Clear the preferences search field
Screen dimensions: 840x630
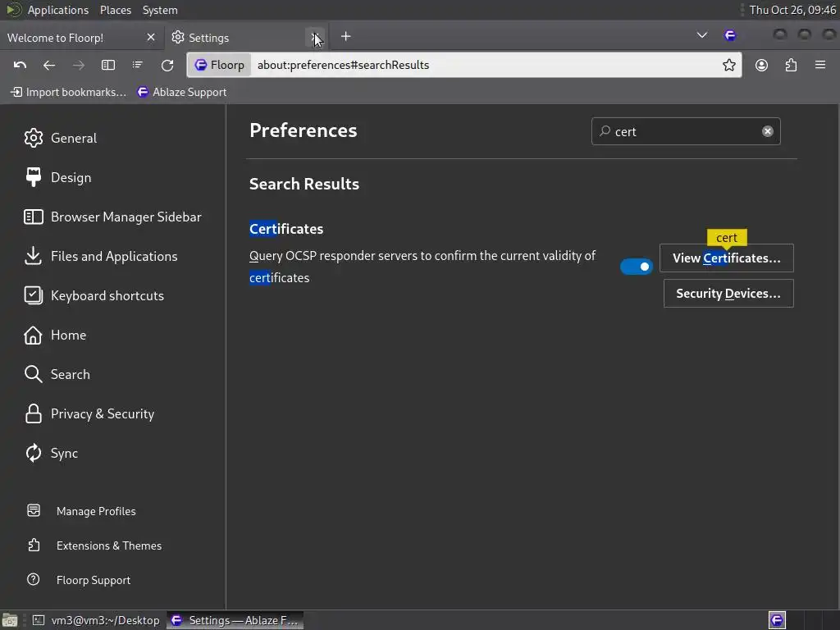click(767, 131)
